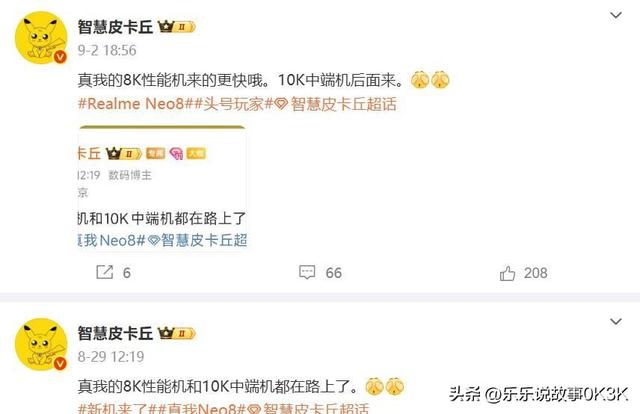
Task: Open the embedded screenshot image thumbnail
Action: (x=162, y=188)
